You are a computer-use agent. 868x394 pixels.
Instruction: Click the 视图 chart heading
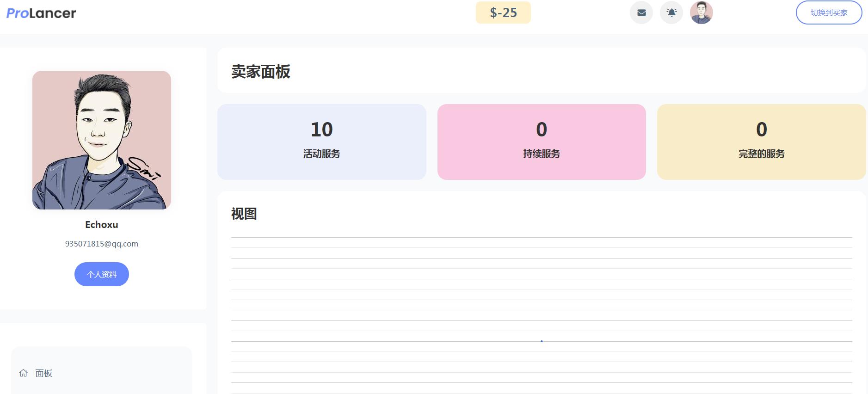(244, 214)
